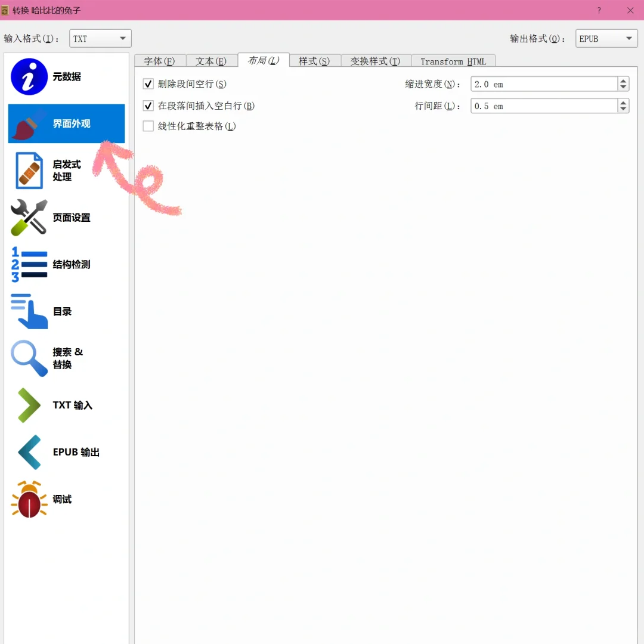Increase 行间距 with up arrow

coord(623,103)
